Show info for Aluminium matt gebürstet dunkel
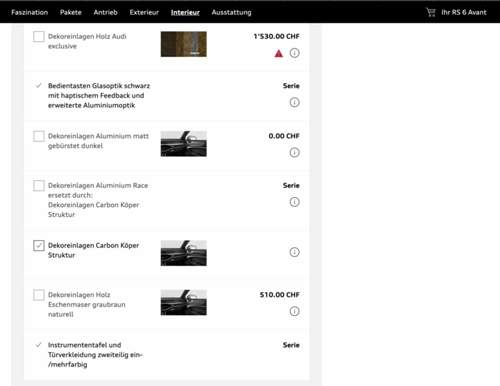The width and height of the screenshot is (500, 386). pyautogui.click(x=294, y=152)
